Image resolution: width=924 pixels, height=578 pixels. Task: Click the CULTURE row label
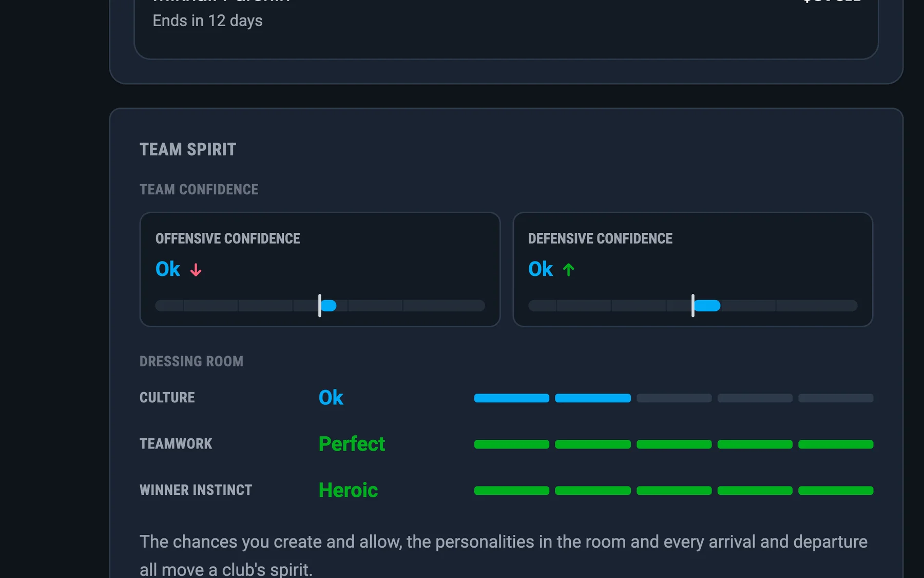point(167,398)
